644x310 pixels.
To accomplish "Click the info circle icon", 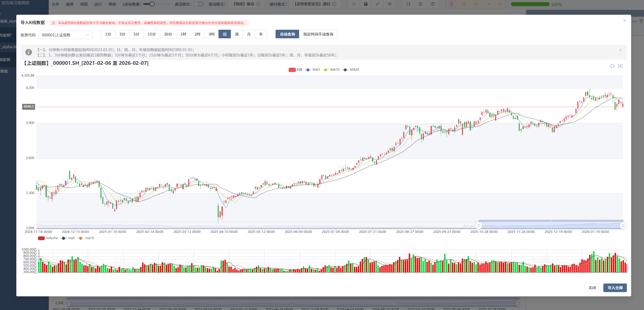I will [x=29, y=52].
